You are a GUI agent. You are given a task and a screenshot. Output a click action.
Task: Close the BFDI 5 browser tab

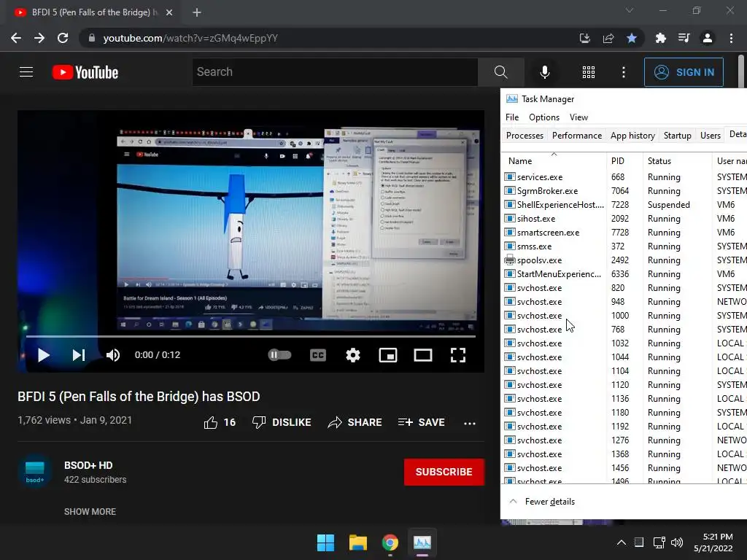coord(169,12)
